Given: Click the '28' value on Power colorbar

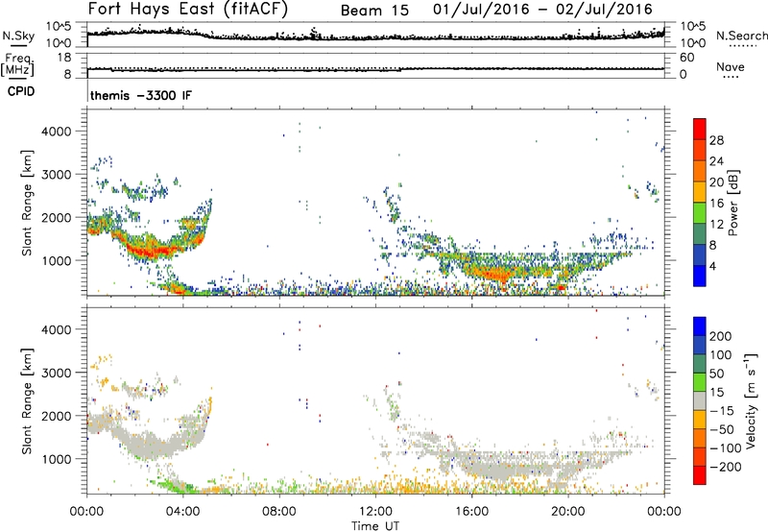Looking at the screenshot, I should click(x=716, y=140).
